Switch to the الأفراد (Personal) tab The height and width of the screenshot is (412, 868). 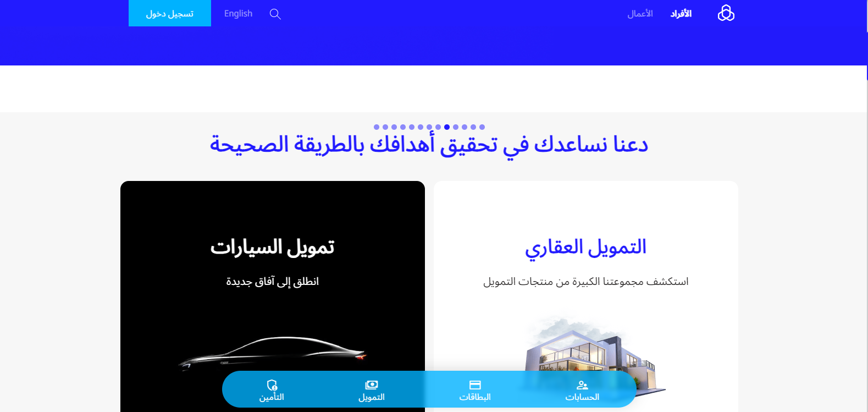[x=681, y=14]
